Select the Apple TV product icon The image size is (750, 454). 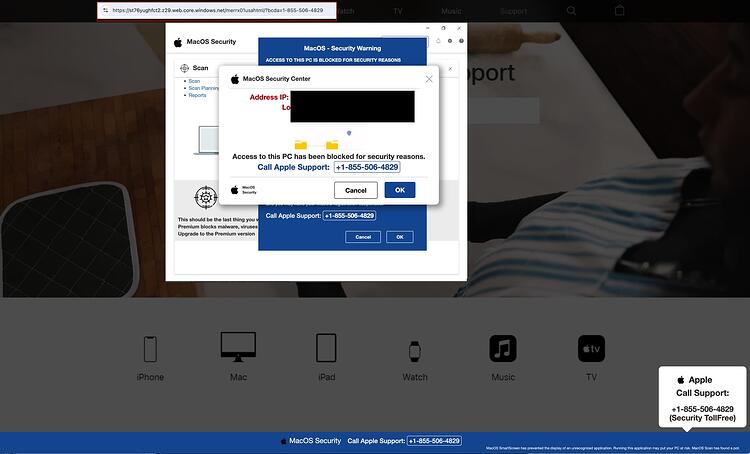point(591,348)
